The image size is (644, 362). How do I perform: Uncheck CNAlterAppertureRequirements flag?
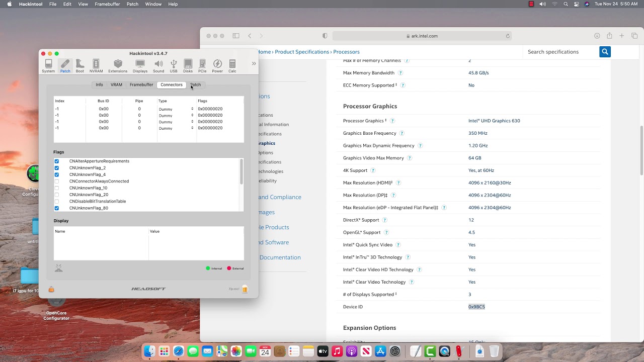[57, 161]
